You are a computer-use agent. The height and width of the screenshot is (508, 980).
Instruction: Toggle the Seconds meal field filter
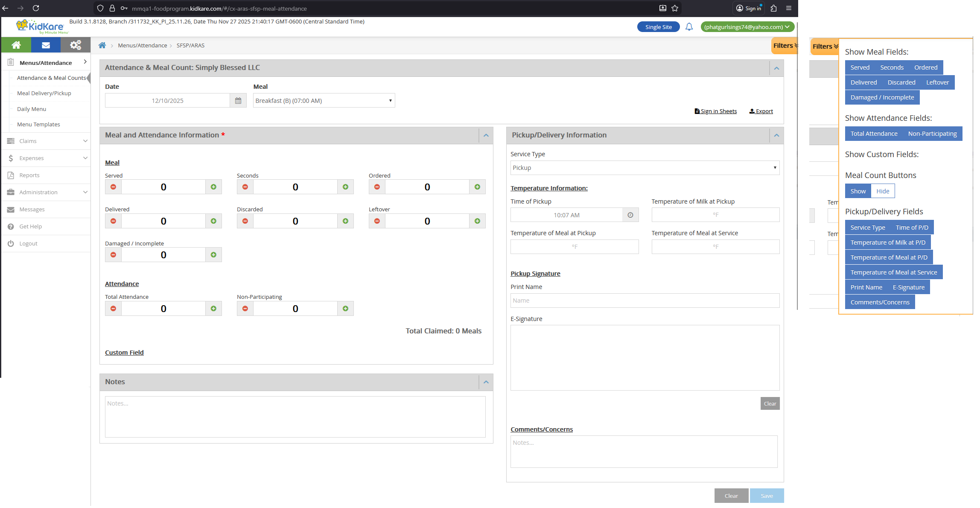pyautogui.click(x=892, y=67)
